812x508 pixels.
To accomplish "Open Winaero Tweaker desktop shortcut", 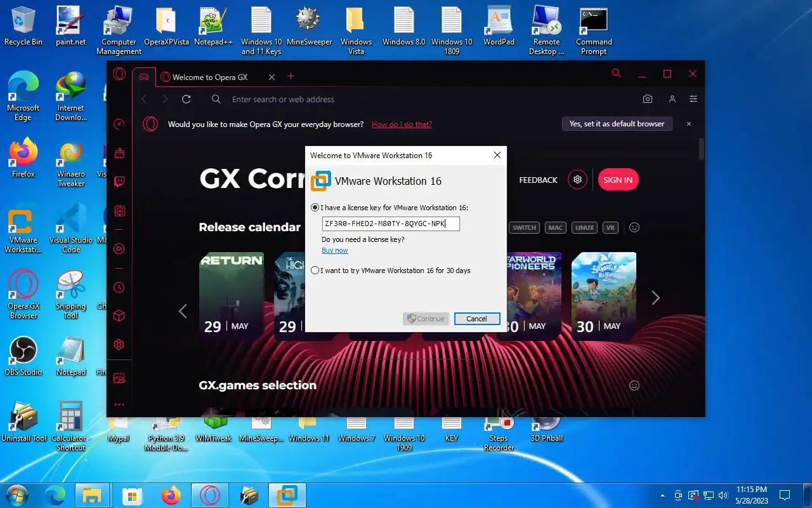I will pyautogui.click(x=71, y=164).
